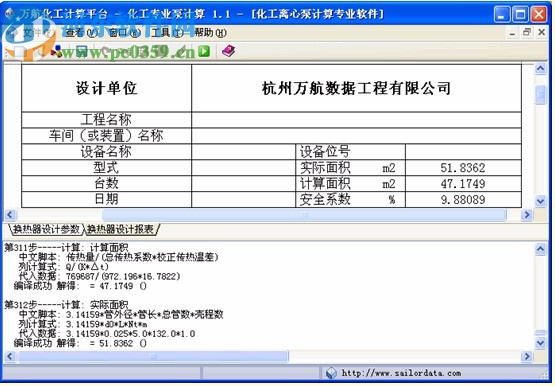
Task: Select the 实际面积 label cell
Action: (x=350, y=168)
